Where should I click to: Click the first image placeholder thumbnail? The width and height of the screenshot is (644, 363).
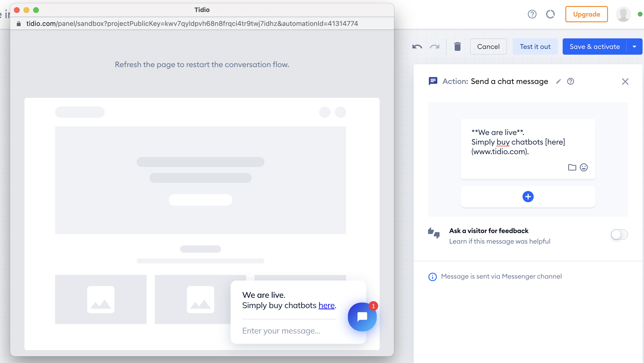click(x=101, y=299)
